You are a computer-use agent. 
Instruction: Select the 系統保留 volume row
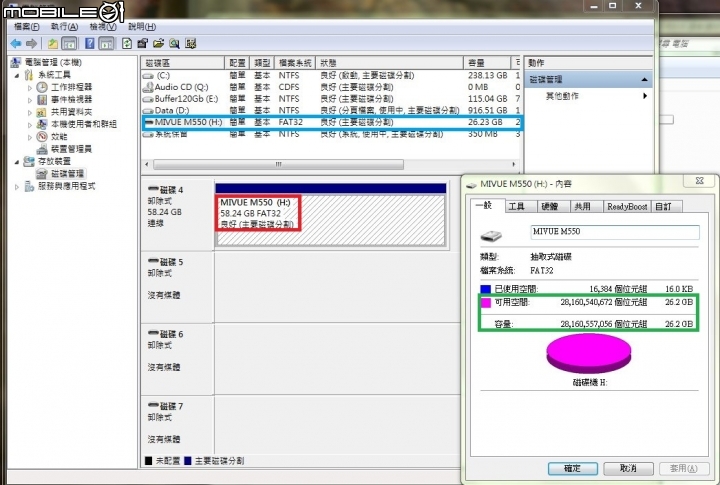coord(331,135)
